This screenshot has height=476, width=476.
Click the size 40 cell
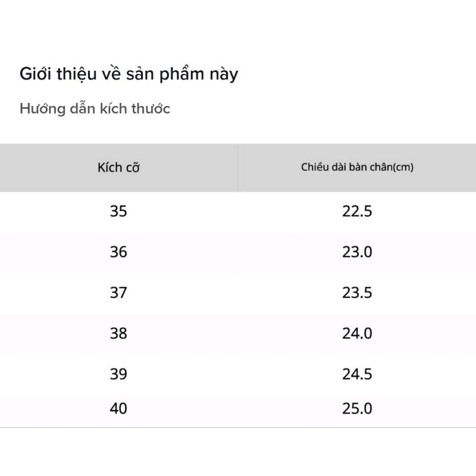tap(118, 409)
